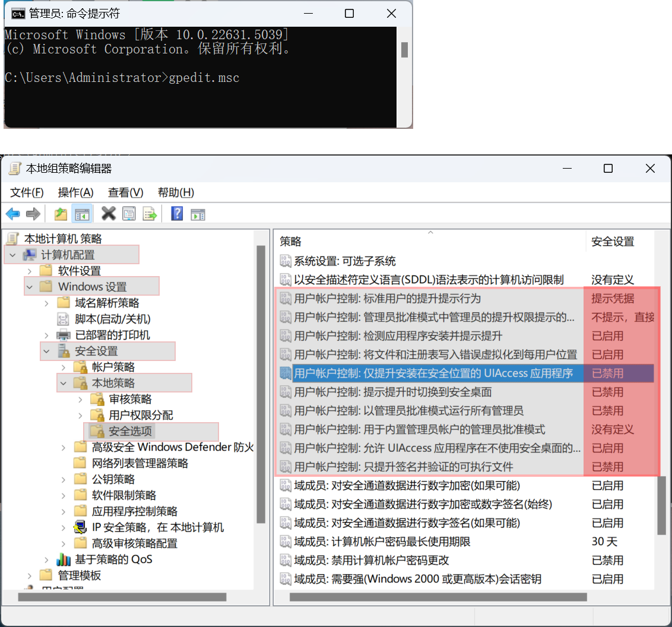The height and width of the screenshot is (627, 672).
Task: Click the policy list vertical scrollbar
Action: (663, 505)
